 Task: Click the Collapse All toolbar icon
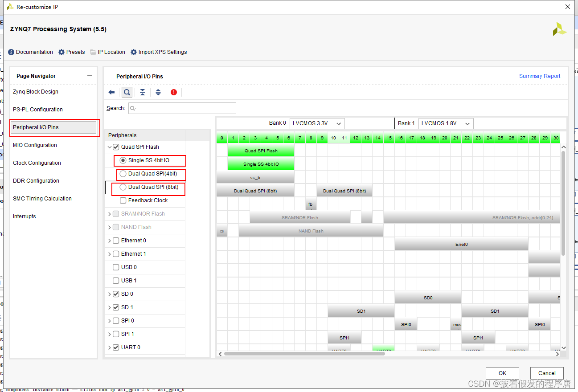[143, 92]
